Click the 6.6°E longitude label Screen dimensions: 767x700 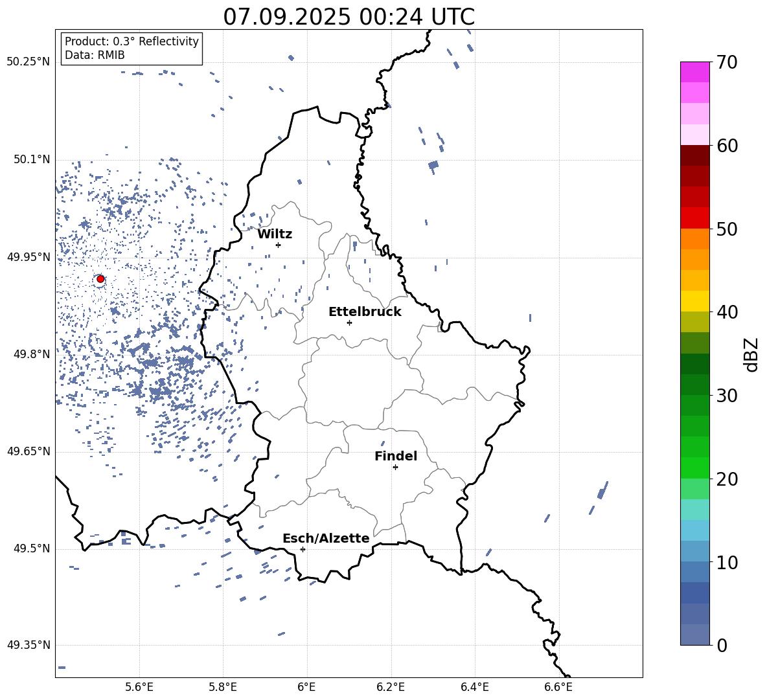(558, 688)
